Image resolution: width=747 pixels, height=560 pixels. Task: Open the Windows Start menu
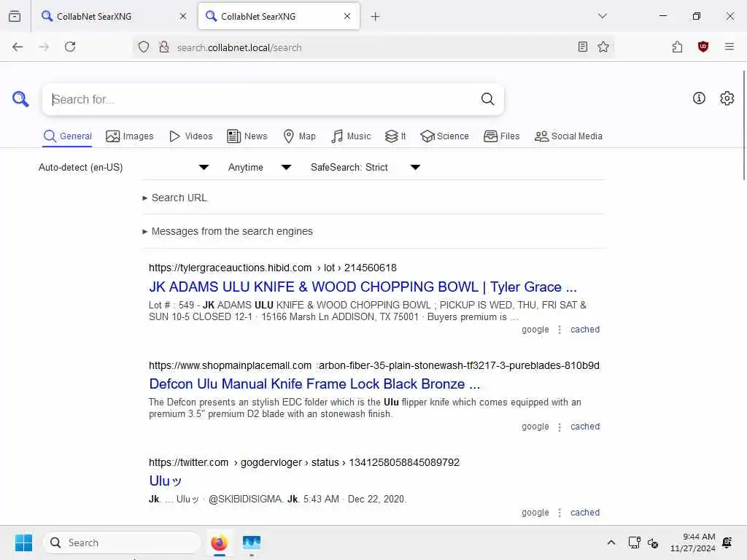click(23, 542)
